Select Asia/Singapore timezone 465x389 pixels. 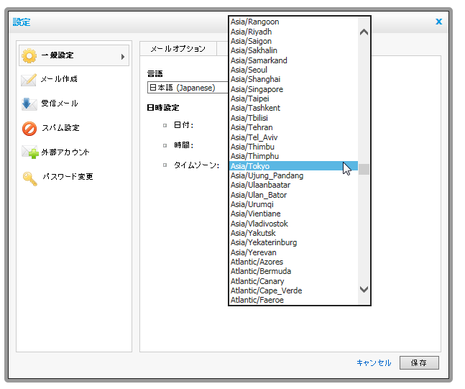[293, 89]
